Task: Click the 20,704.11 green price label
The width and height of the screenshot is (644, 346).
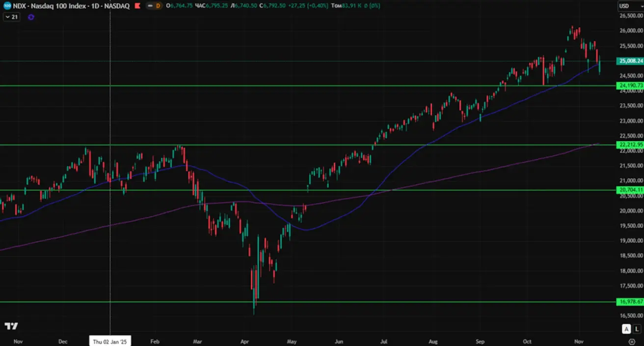Action: tap(629, 190)
